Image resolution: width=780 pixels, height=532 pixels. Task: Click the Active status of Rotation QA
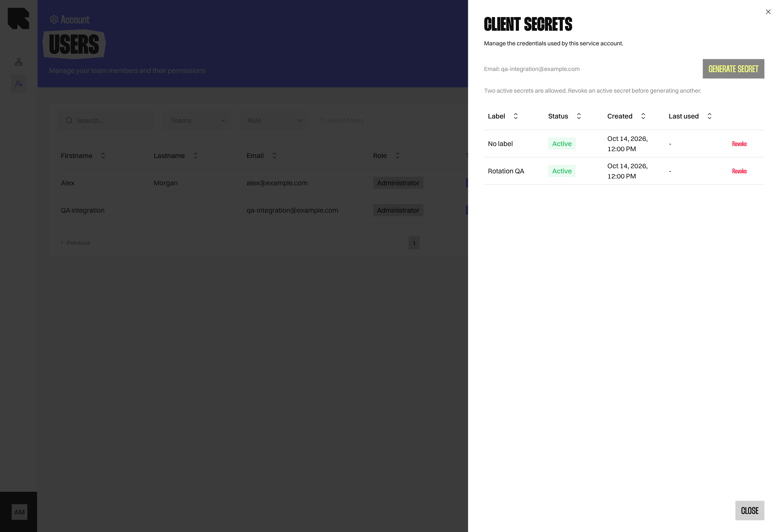pyautogui.click(x=562, y=171)
